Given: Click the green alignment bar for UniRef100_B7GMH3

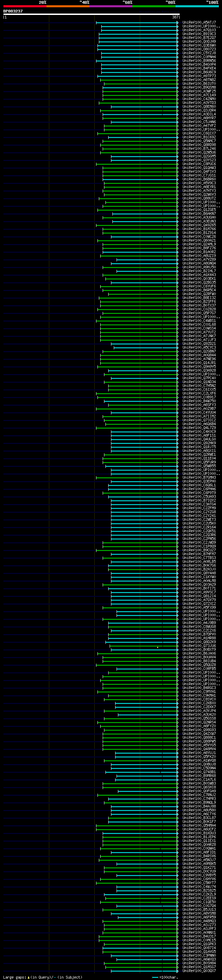Looking at the screenshot, I should click(x=137, y=477).
